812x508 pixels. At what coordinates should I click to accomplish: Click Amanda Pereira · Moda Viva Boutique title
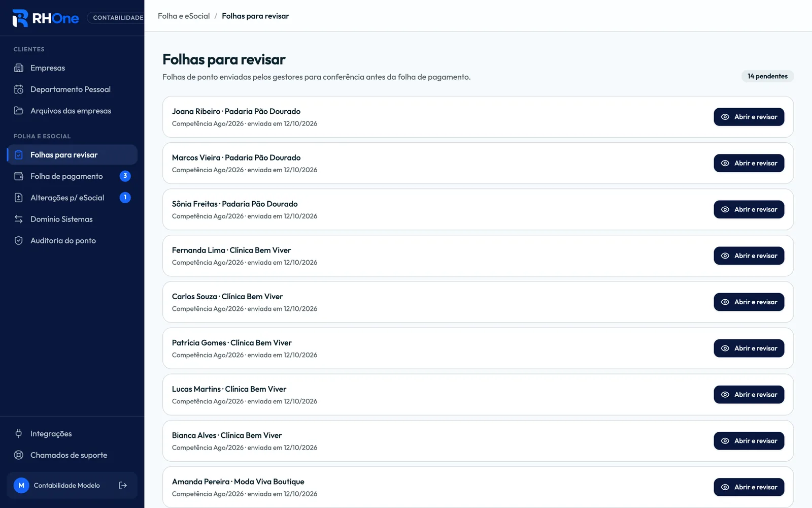238,482
